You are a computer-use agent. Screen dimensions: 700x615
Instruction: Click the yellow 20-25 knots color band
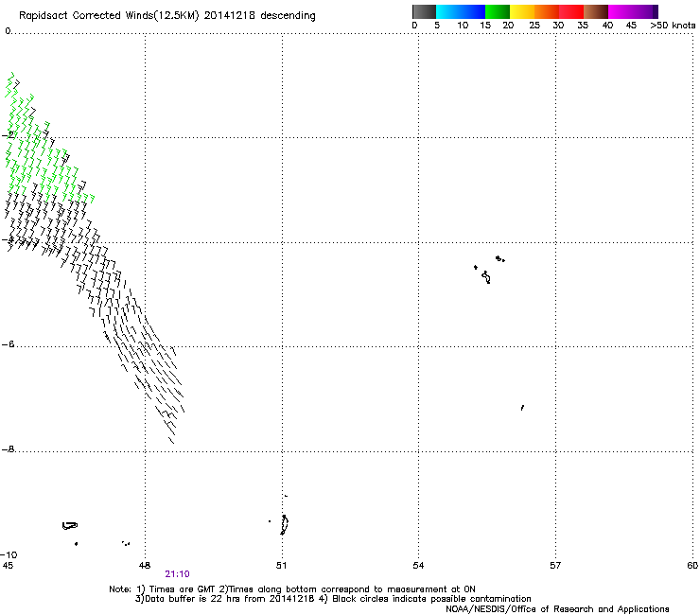522,11
